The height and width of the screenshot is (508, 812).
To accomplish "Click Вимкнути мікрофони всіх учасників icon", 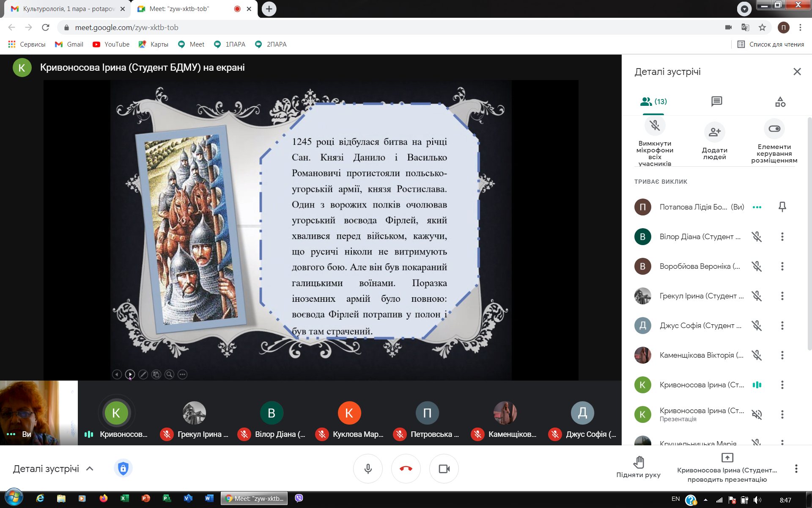I will pos(655,125).
